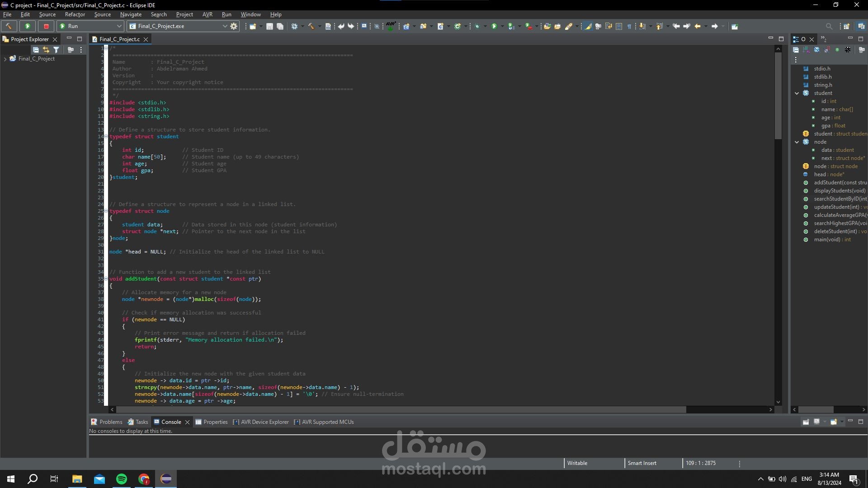Viewport: 868px width, 488px height.
Task: Collapse the student struct in Outline
Action: pos(797,93)
